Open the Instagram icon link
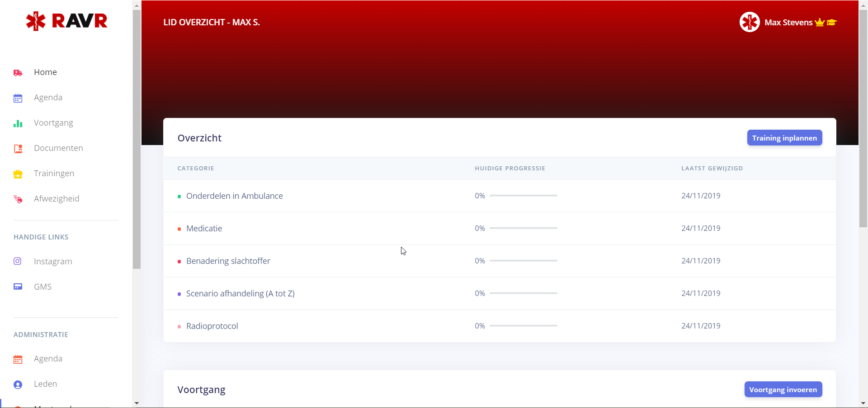The width and height of the screenshot is (868, 408). [x=18, y=261]
